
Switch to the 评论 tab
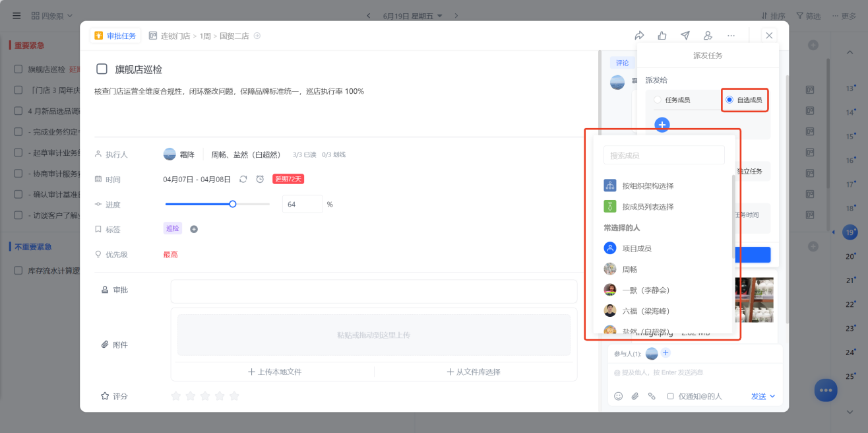(x=622, y=63)
